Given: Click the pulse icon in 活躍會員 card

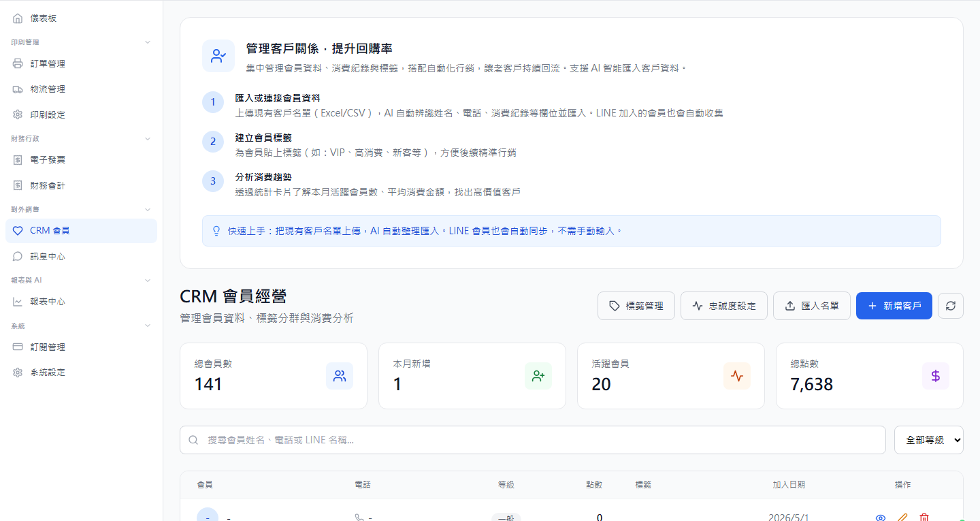Looking at the screenshot, I should click(737, 376).
